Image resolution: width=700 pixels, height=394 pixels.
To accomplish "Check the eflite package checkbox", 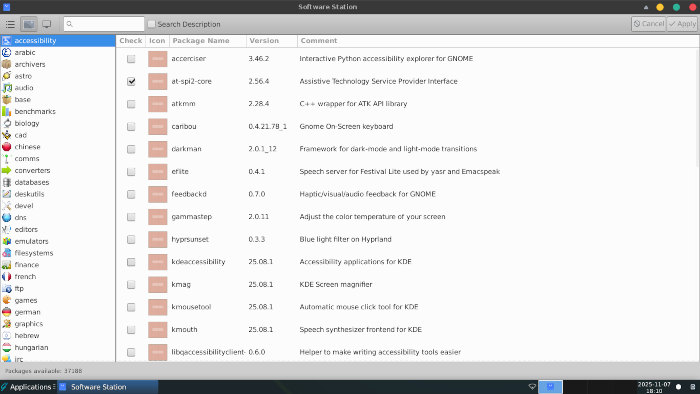I will [131, 172].
